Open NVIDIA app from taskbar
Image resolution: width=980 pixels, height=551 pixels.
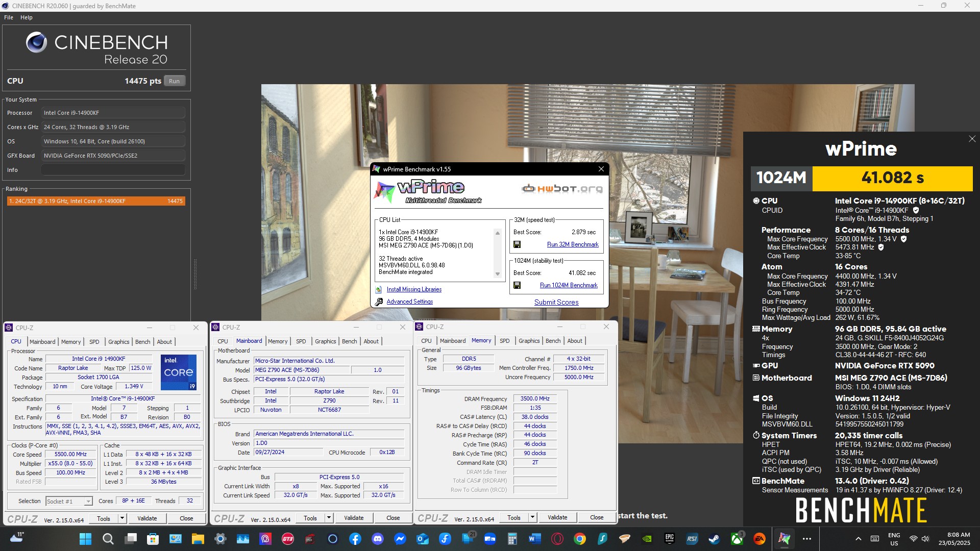tap(647, 539)
